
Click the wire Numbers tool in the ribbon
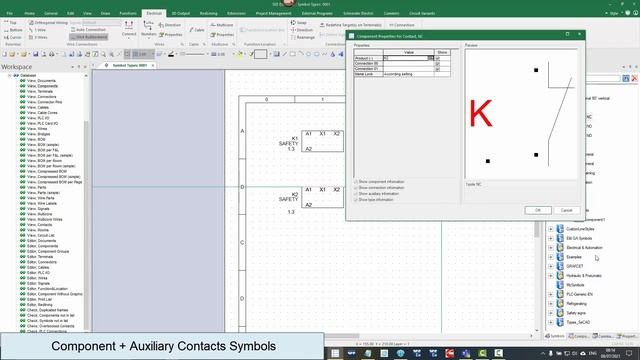coord(148,29)
